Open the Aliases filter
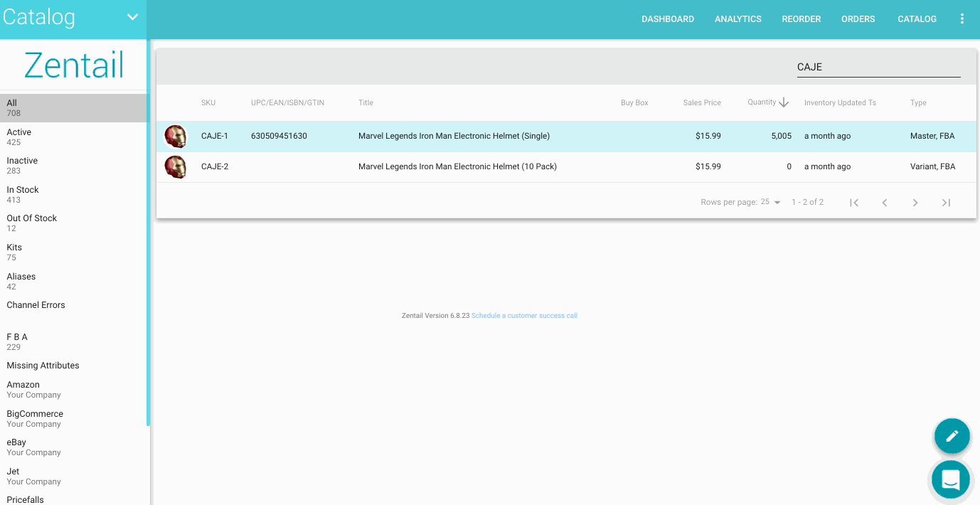 [73, 281]
